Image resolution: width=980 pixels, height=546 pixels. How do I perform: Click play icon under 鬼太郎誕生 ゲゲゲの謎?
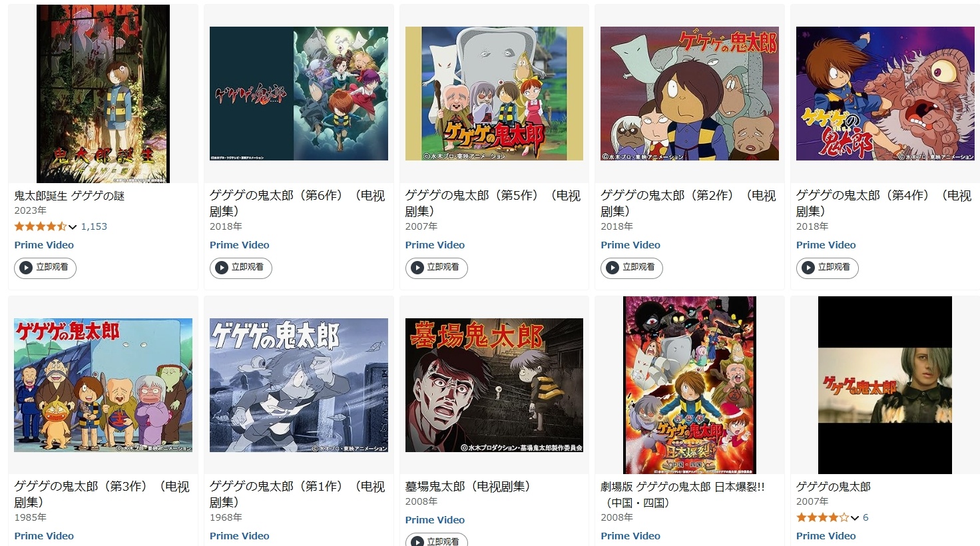[x=26, y=268]
